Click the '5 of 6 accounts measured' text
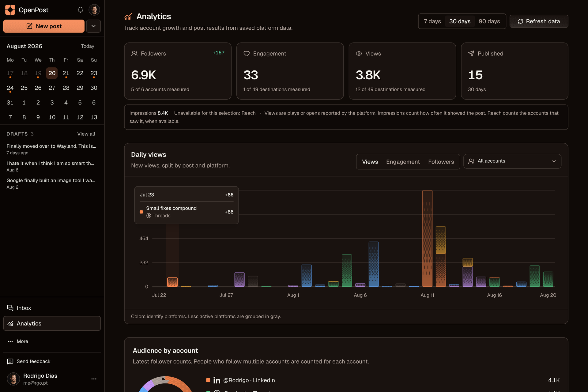Screen dimensions: 588x392 pyautogui.click(x=160, y=89)
